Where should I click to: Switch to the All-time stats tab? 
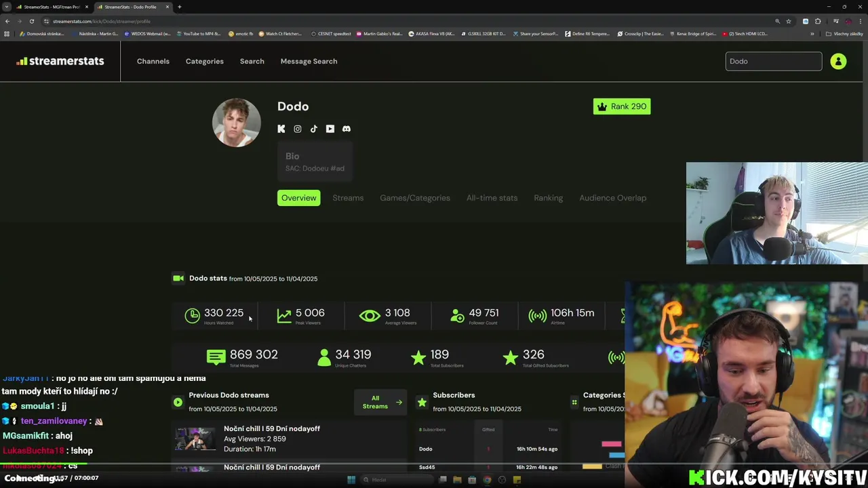coord(492,198)
